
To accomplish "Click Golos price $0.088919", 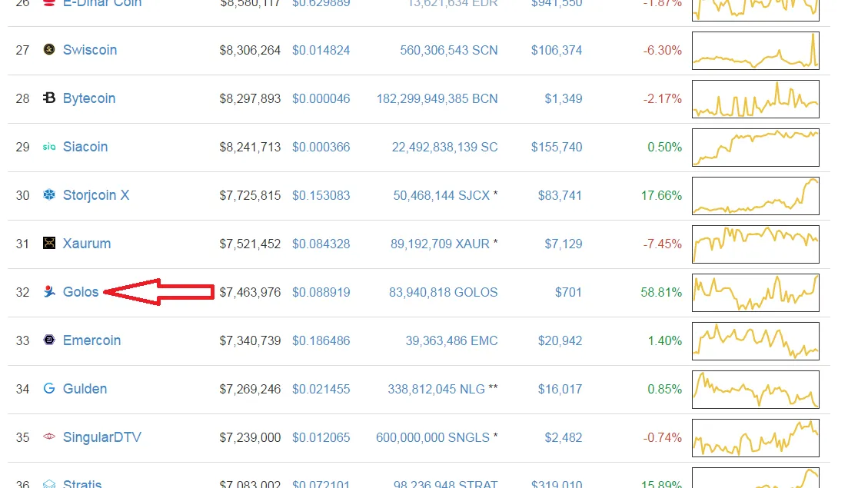I will tap(321, 292).
